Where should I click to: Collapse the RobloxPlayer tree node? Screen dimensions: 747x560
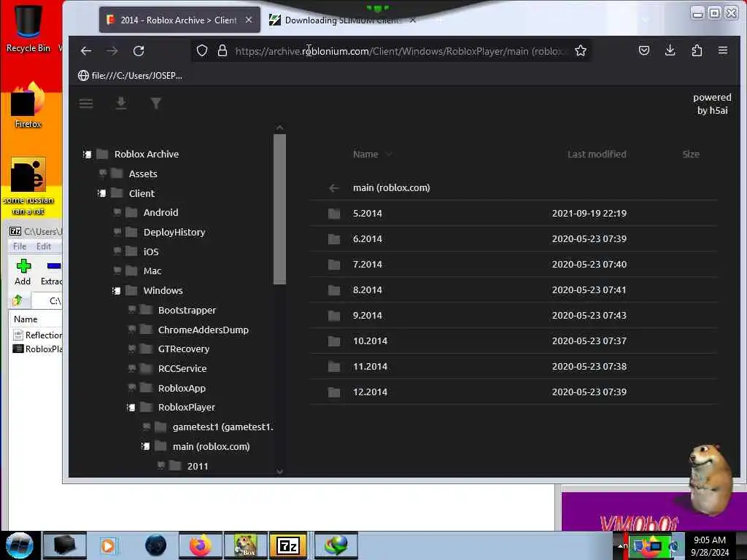point(131,408)
